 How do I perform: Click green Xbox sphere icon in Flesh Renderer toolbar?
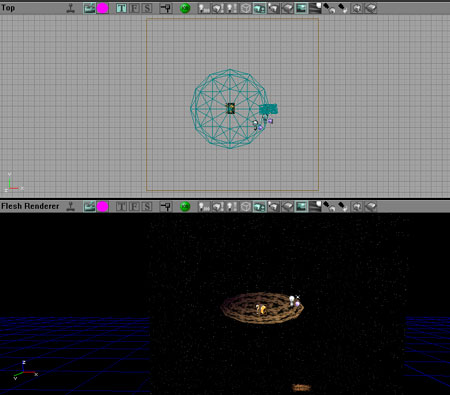tap(185, 207)
